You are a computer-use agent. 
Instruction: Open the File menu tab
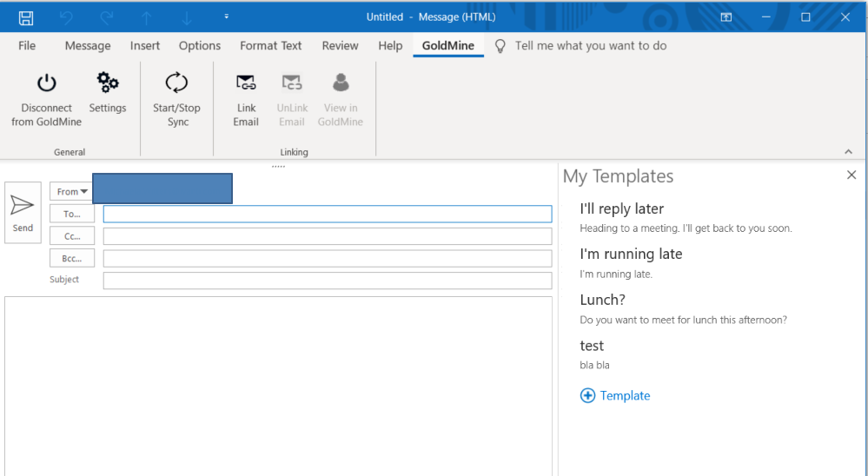pos(27,46)
